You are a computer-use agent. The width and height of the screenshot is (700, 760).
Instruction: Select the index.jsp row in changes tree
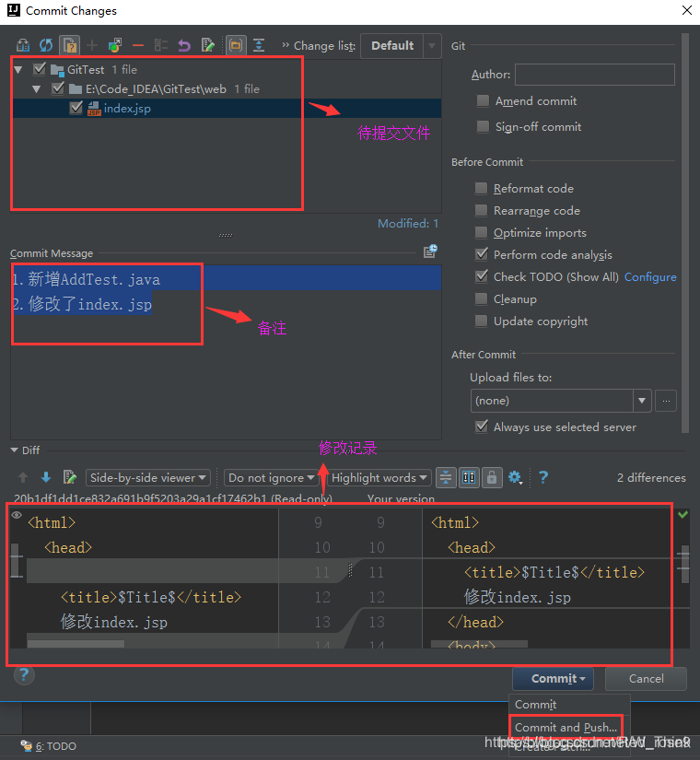pos(227,108)
